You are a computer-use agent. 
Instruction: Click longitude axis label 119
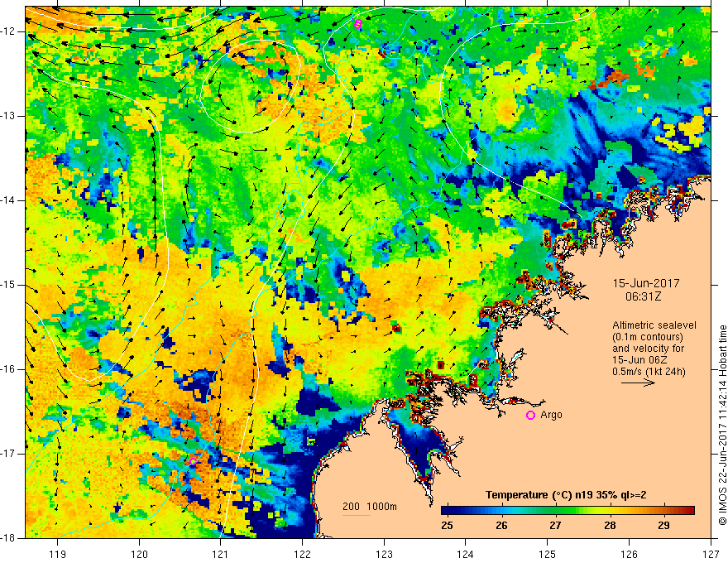pyautogui.click(x=58, y=554)
